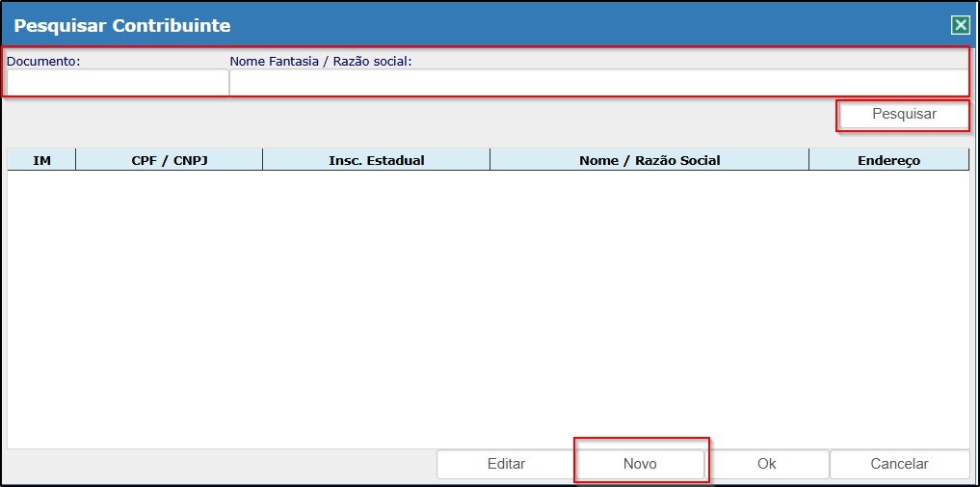
Task: Click the Documento input field
Action: coord(118,83)
